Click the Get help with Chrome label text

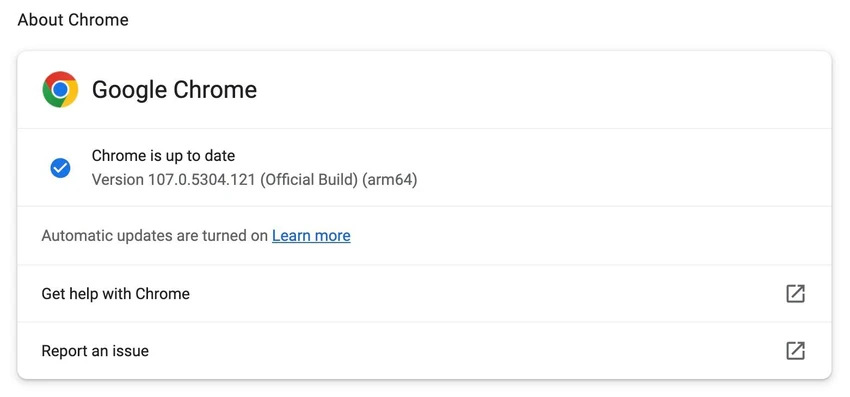click(x=115, y=294)
